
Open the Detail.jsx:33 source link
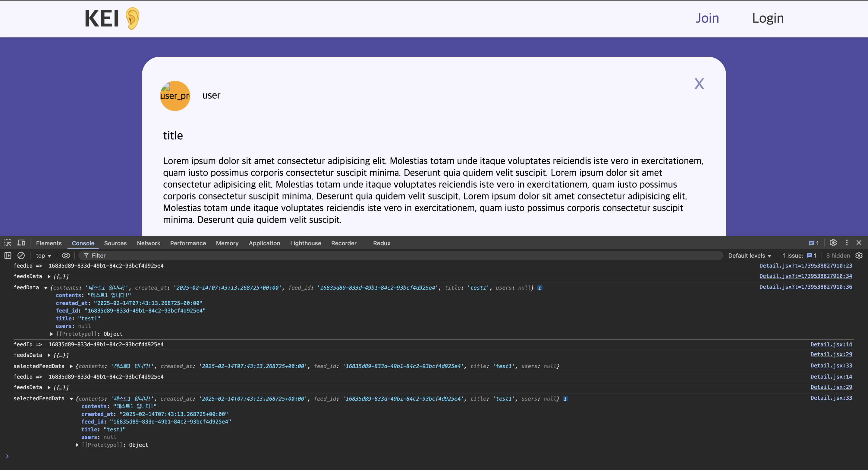[x=831, y=366]
